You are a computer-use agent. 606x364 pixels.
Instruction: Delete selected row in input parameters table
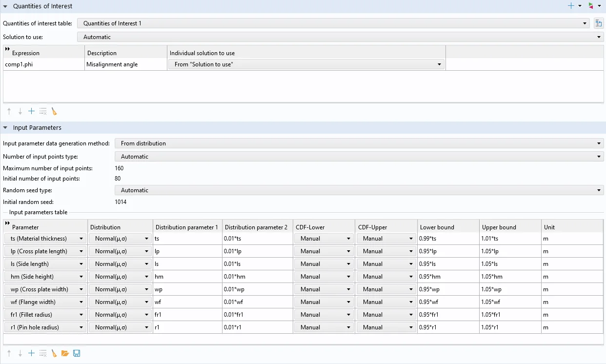click(x=43, y=353)
